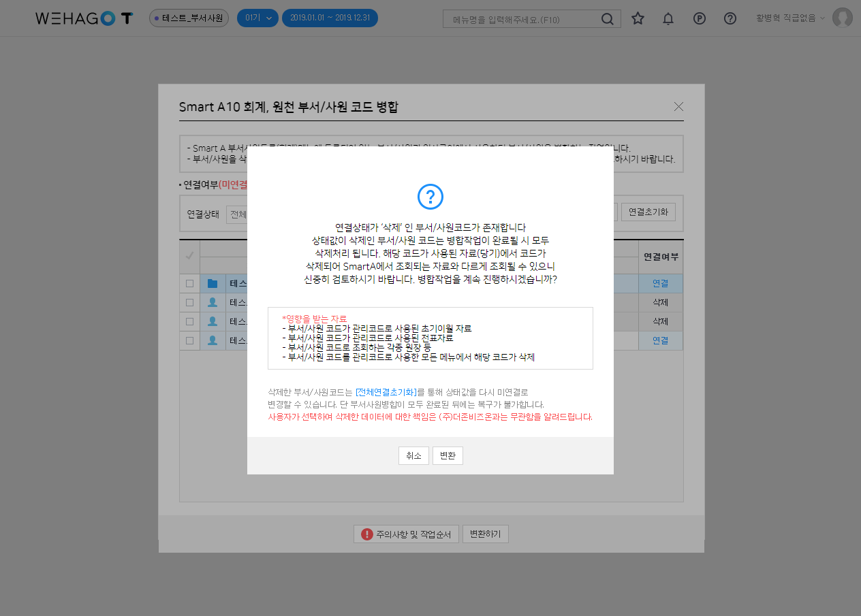
Task: Click the favorites star icon
Action: click(x=638, y=18)
